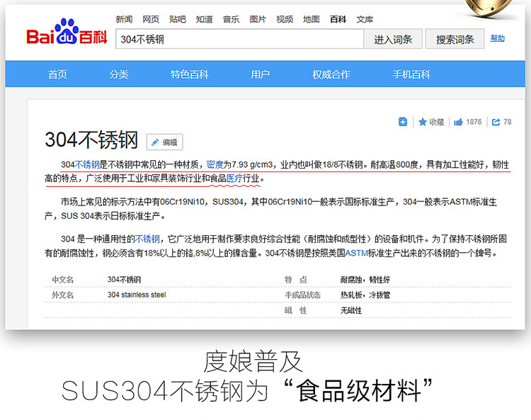Click the 密度 link in first paragraph

point(215,164)
